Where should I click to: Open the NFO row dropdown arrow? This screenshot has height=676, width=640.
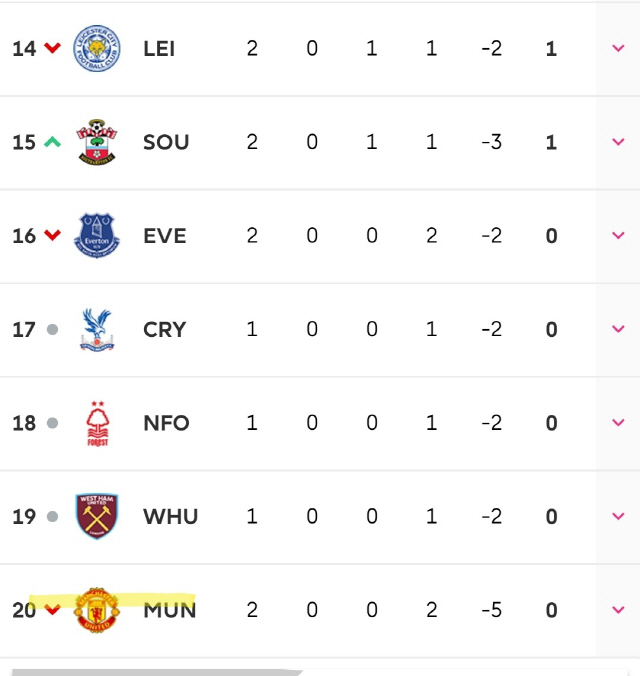coord(618,423)
